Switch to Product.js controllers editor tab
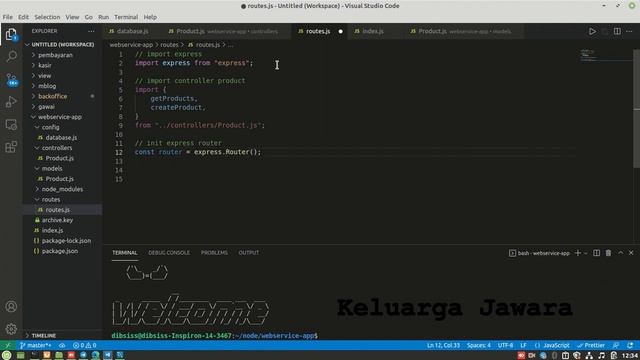 pyautogui.click(x=227, y=31)
